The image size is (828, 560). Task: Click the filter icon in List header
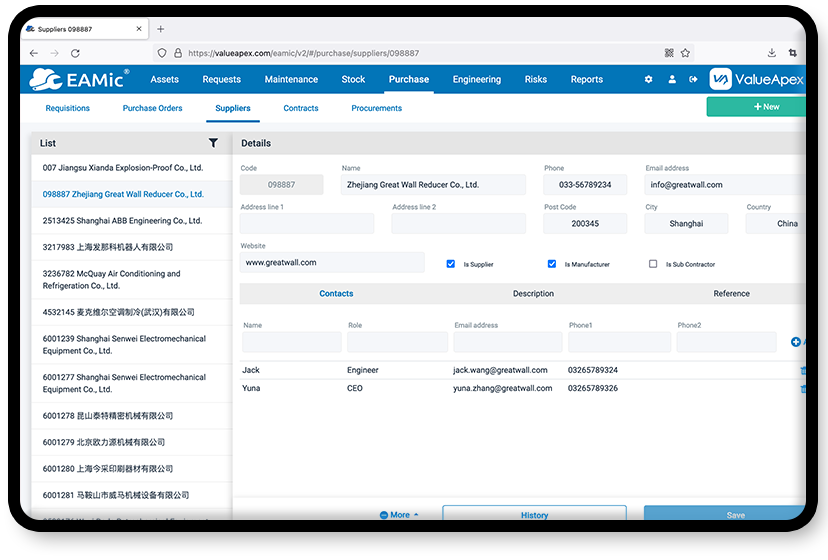[213, 143]
